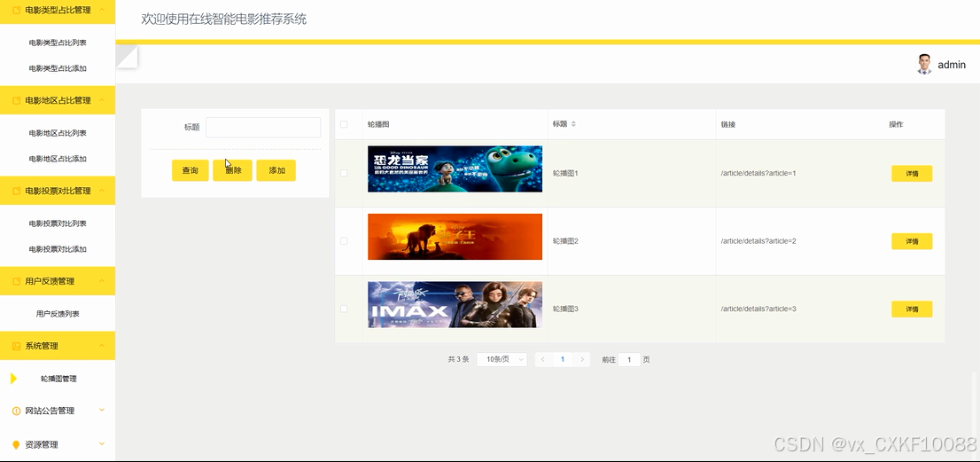
Task: Click the 电影投票对比管理 folder icon
Action: pos(17,191)
